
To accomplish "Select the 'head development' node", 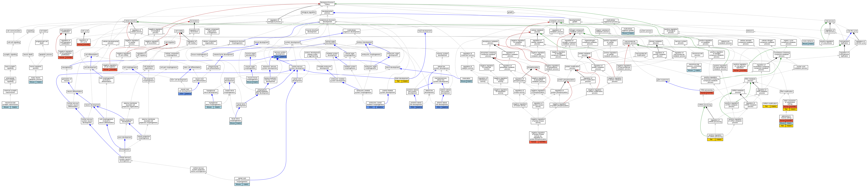I will 425,31.
